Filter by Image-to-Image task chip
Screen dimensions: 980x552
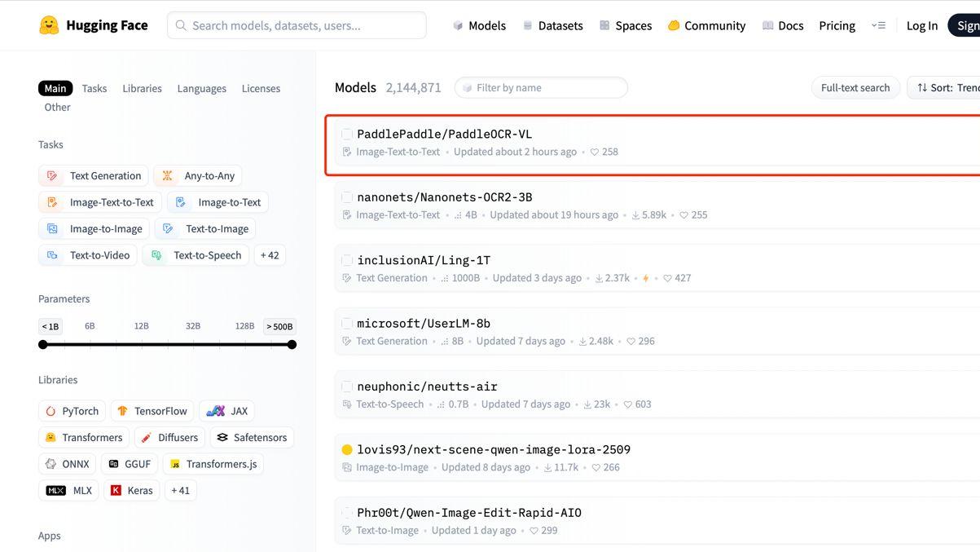94,228
